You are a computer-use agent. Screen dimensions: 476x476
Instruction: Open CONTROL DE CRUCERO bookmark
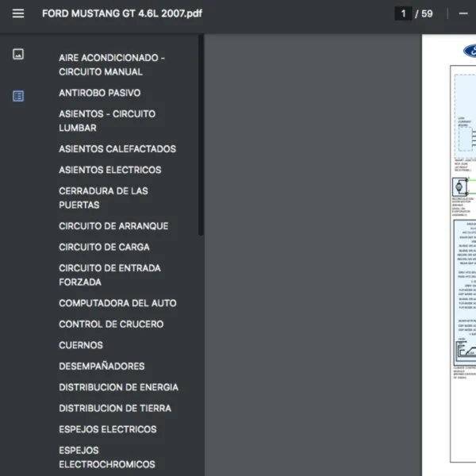click(x=111, y=324)
